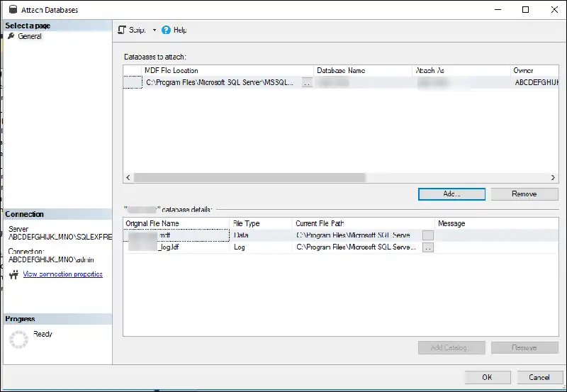Close the Attach Databases window
Screen dimensions: 567x392
coord(554,10)
